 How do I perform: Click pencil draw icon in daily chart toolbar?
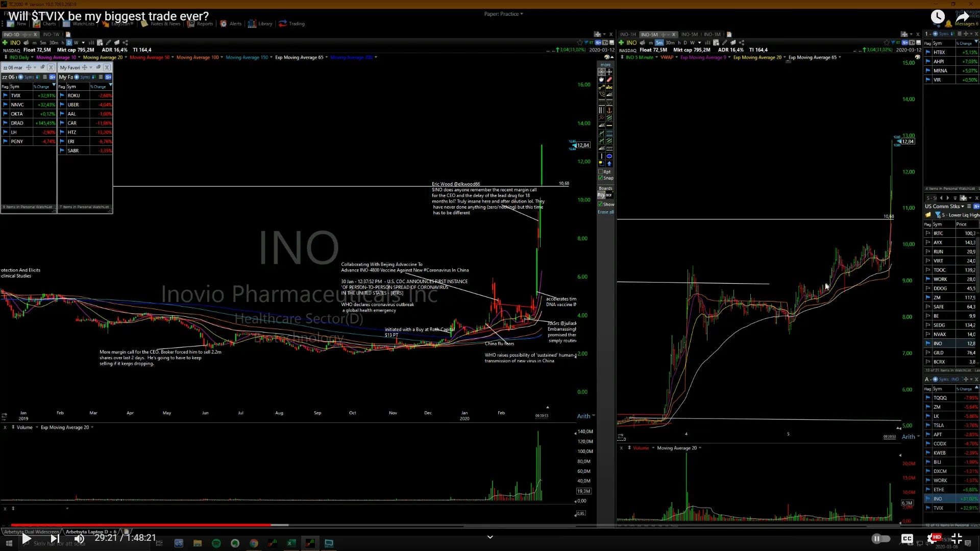(108, 43)
